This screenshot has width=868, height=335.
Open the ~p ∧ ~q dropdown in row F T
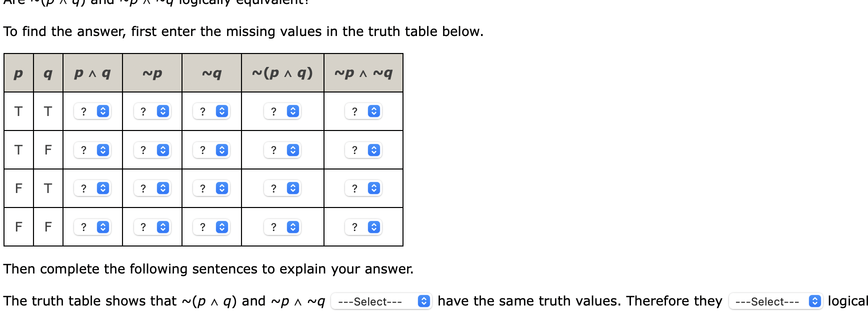(363, 188)
